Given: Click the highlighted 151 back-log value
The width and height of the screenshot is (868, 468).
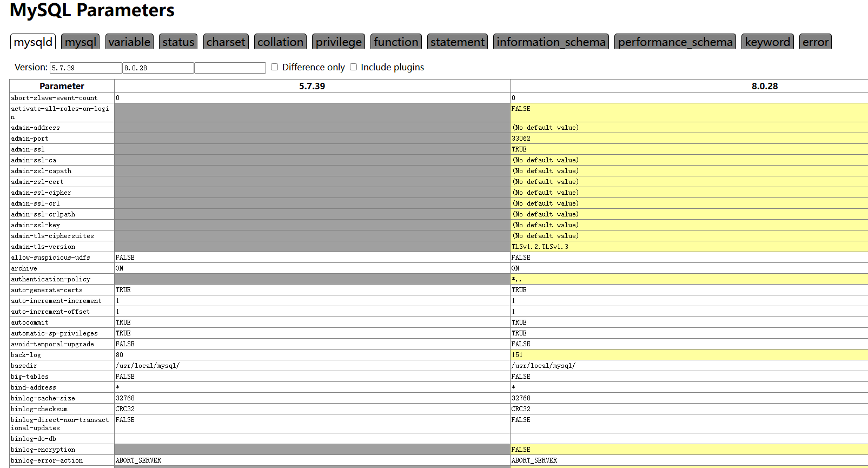Looking at the screenshot, I should [517, 355].
